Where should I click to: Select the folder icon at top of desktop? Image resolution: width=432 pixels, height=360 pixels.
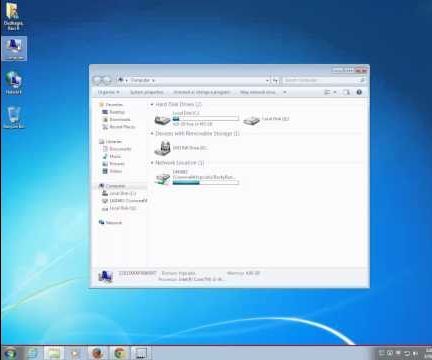tap(13, 16)
